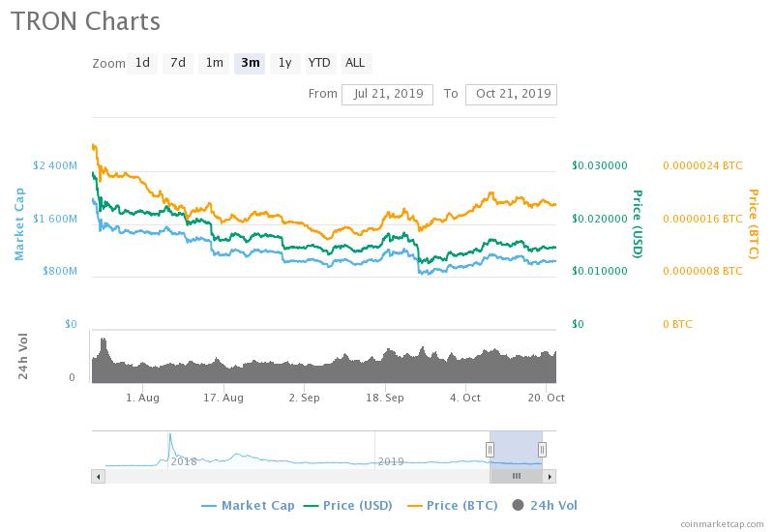
Task: Click the 2019 label in navigator
Action: tap(391, 462)
